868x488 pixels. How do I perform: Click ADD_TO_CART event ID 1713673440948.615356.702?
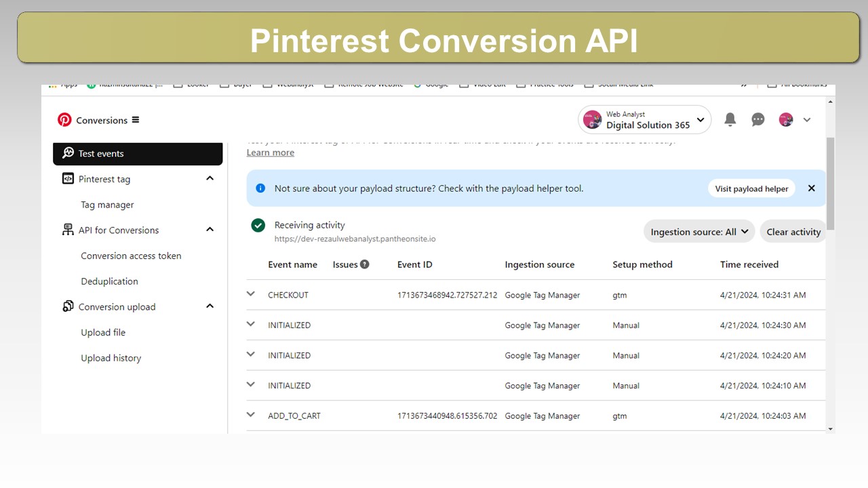pyautogui.click(x=447, y=415)
